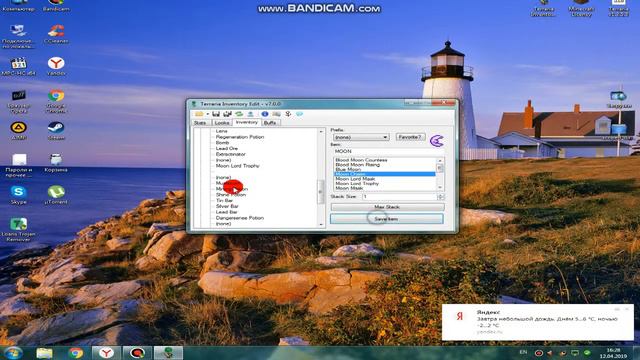Open the Yandex weather notification popup

(x=538, y=322)
